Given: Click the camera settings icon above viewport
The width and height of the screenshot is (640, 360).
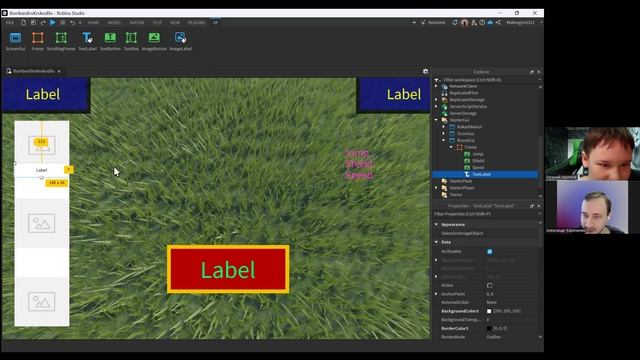Looking at the screenshot, I should tap(426, 71).
